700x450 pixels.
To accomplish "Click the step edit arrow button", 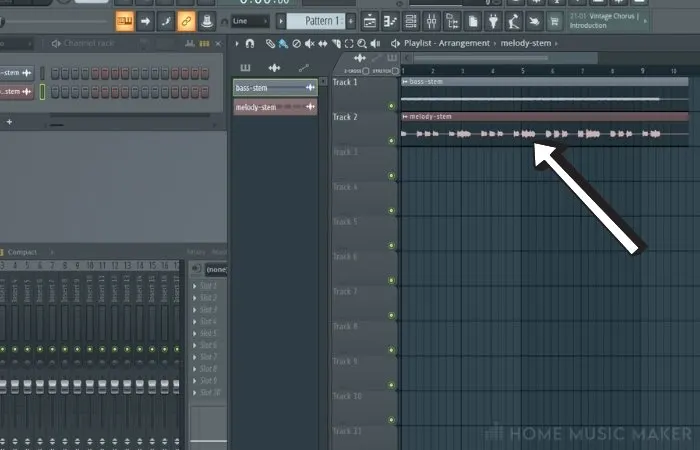I will tap(145, 21).
